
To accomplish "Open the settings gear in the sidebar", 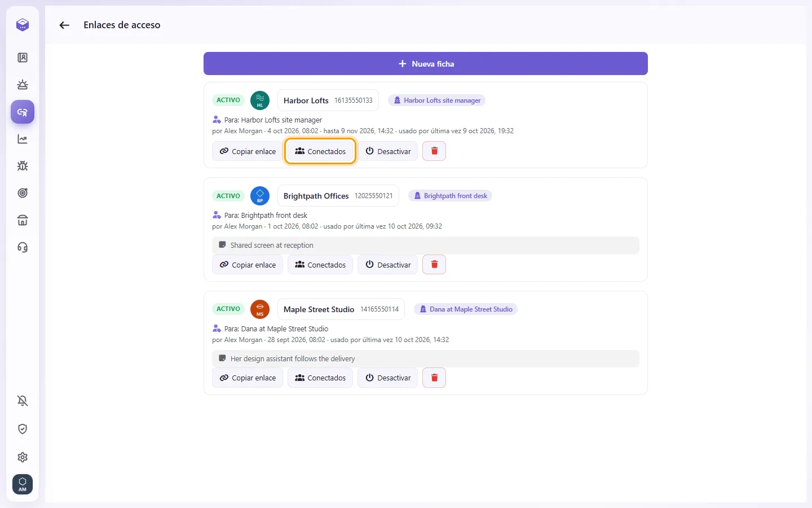I will [x=23, y=457].
